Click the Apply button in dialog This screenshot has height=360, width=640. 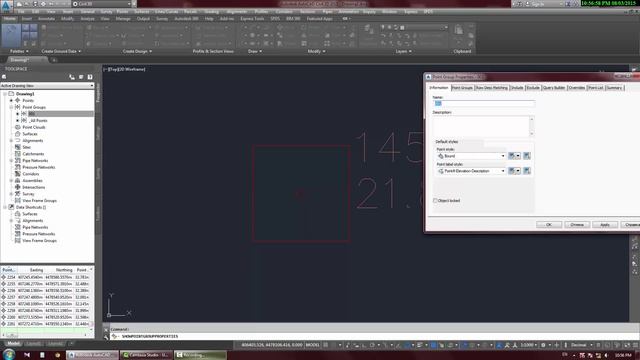605,225
